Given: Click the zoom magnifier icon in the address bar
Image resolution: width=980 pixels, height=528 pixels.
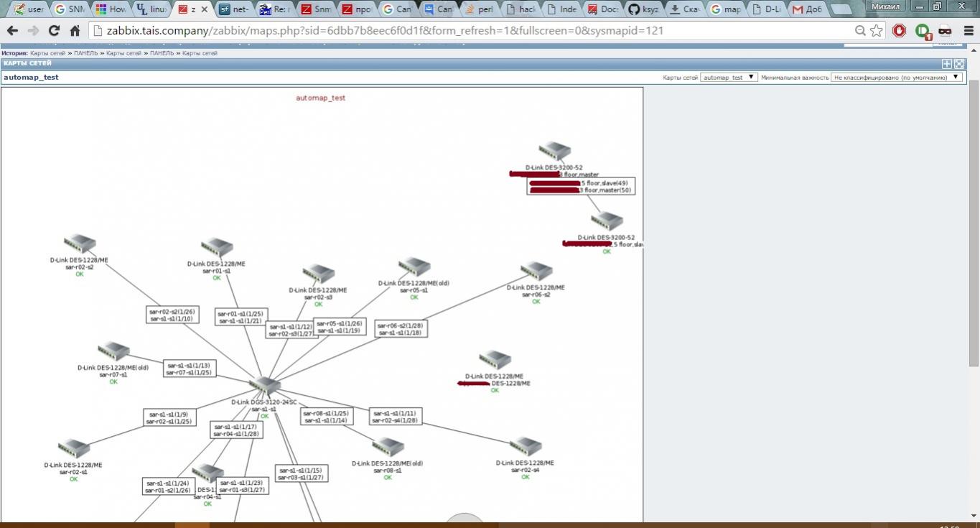Looking at the screenshot, I should point(860,30).
